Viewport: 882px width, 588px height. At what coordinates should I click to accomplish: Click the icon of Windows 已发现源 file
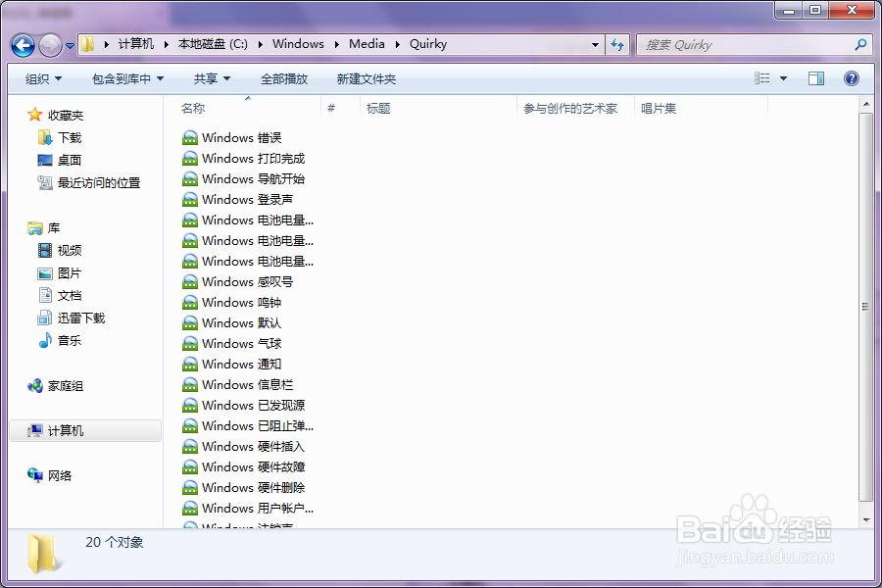point(190,406)
